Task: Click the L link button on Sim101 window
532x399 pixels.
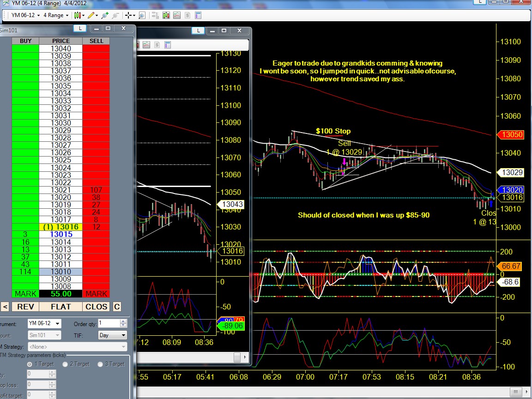Action: pyautogui.click(x=80, y=29)
